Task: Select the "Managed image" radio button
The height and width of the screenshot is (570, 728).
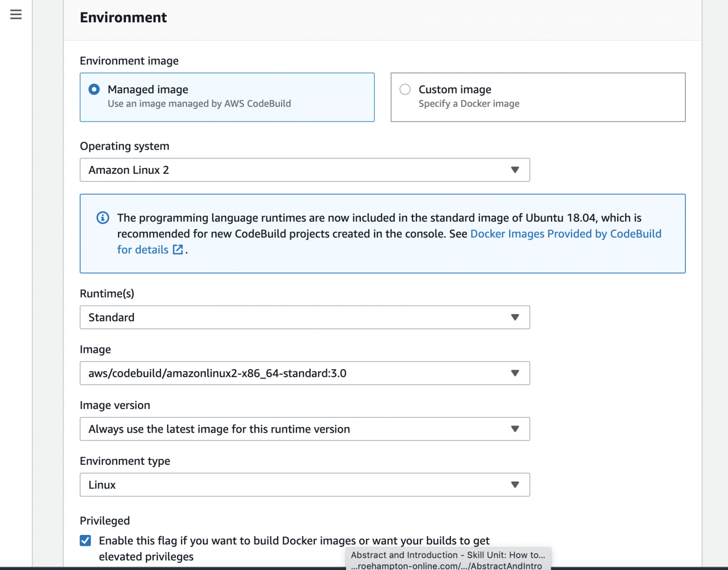Action: click(94, 89)
